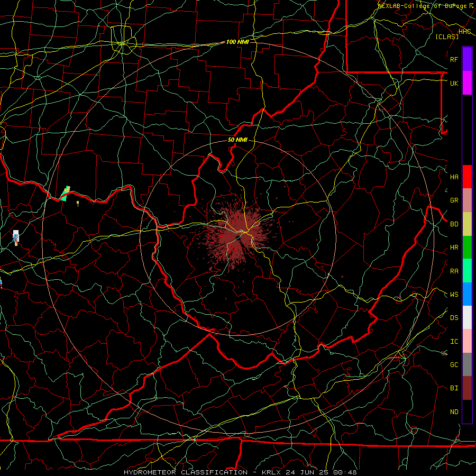Click the "[CLAS]" units label
Viewport: 476px width, 476px height.
[447, 36]
